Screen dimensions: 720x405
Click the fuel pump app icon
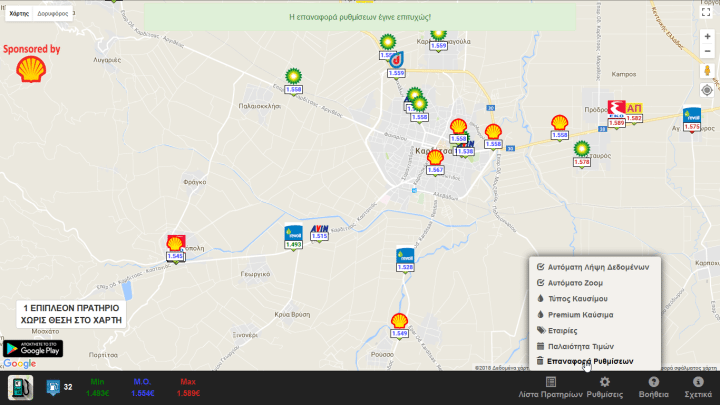point(20,388)
